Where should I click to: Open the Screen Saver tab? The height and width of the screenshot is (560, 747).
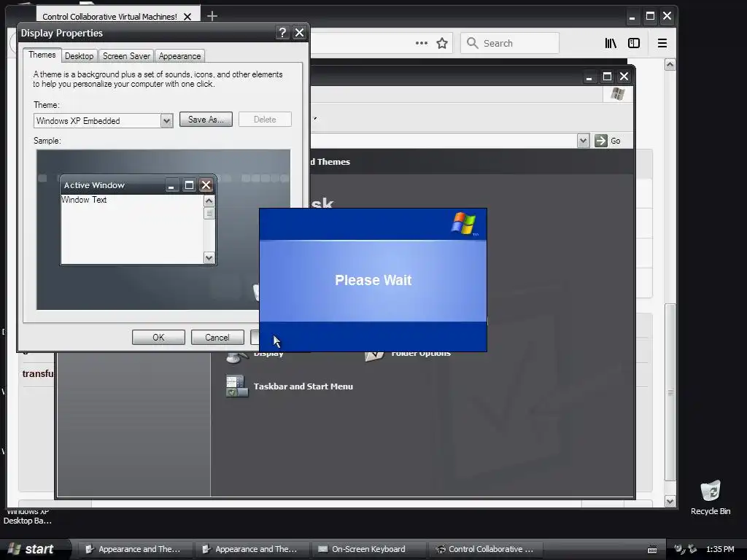tap(126, 56)
